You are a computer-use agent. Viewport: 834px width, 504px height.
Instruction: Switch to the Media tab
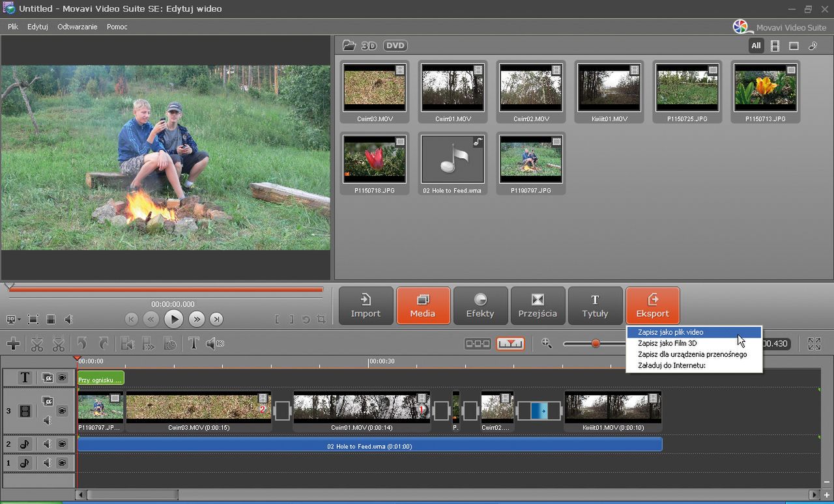(423, 305)
